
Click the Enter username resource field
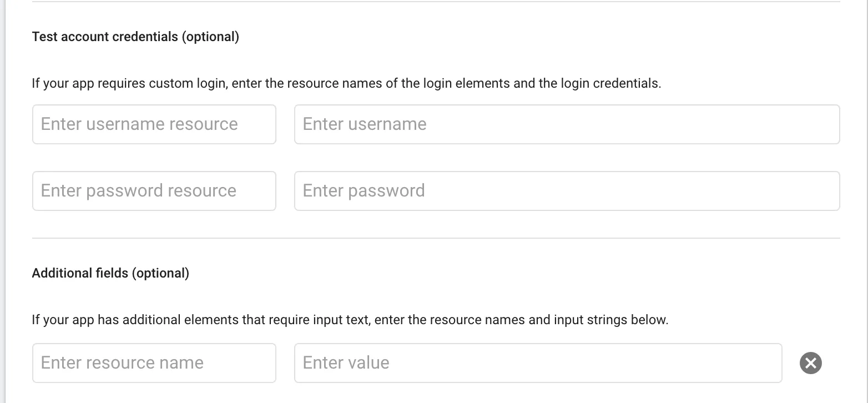[154, 124]
